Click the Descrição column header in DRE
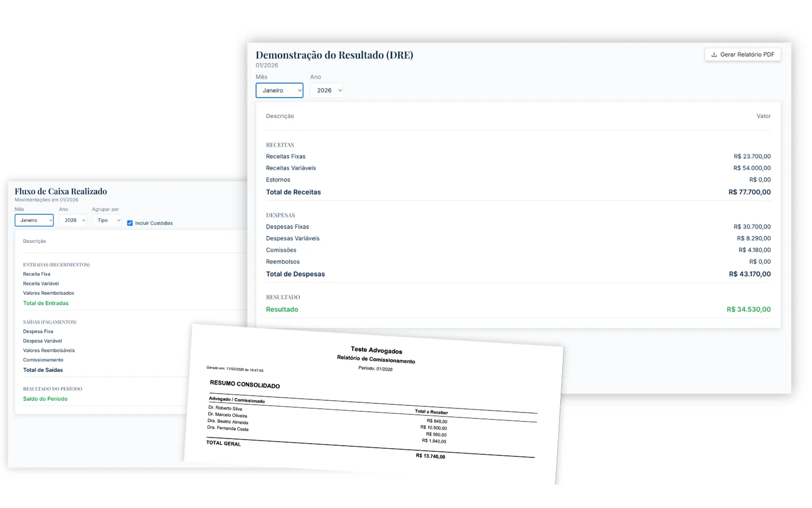 pyautogui.click(x=280, y=116)
